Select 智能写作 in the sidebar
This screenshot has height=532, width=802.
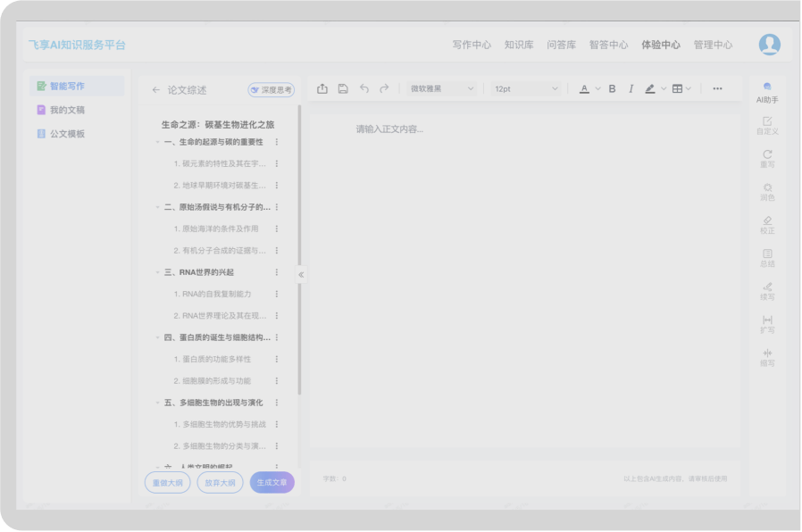pos(77,86)
